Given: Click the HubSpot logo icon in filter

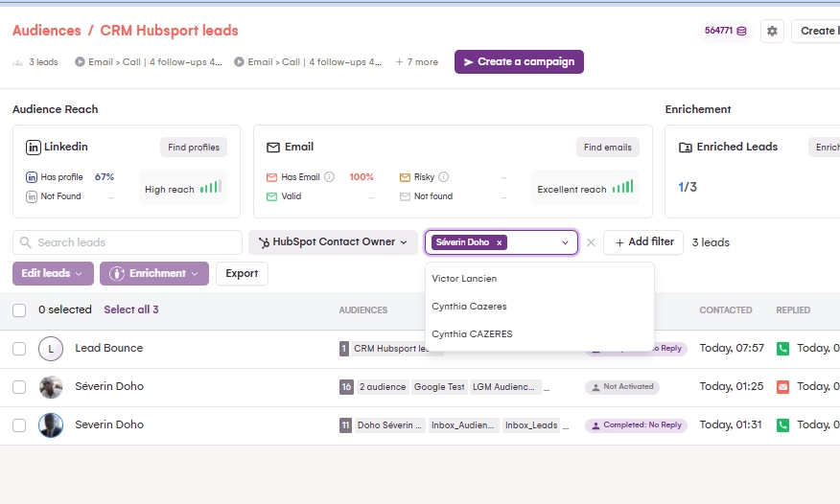Looking at the screenshot, I should click(x=264, y=242).
